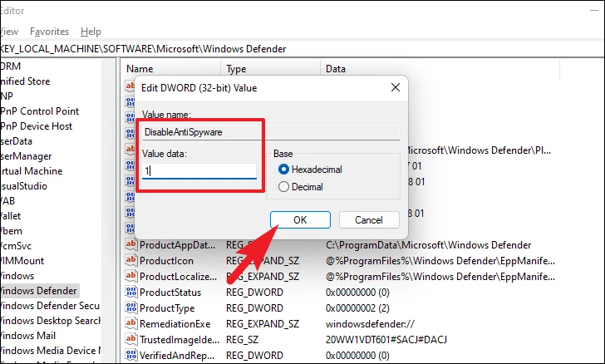Click the REG_DWORD type of ProductType
Viewport: 605px width, 364px height.
pyautogui.click(x=254, y=308)
